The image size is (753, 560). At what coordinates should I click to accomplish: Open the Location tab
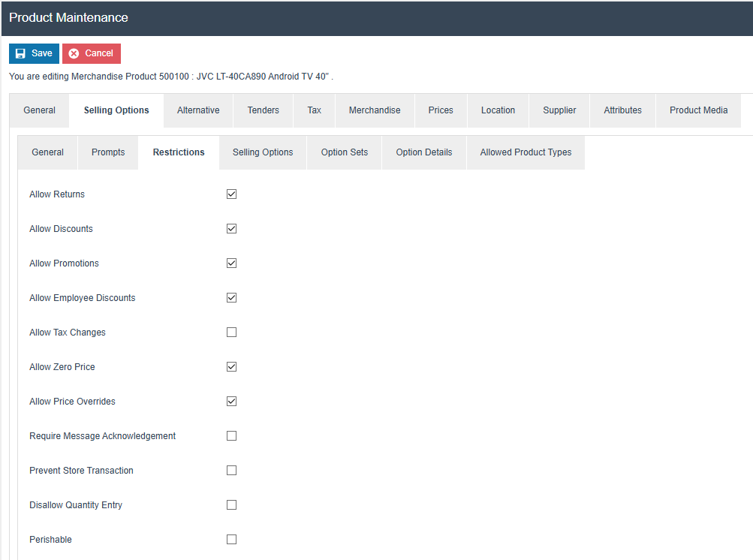(498, 110)
